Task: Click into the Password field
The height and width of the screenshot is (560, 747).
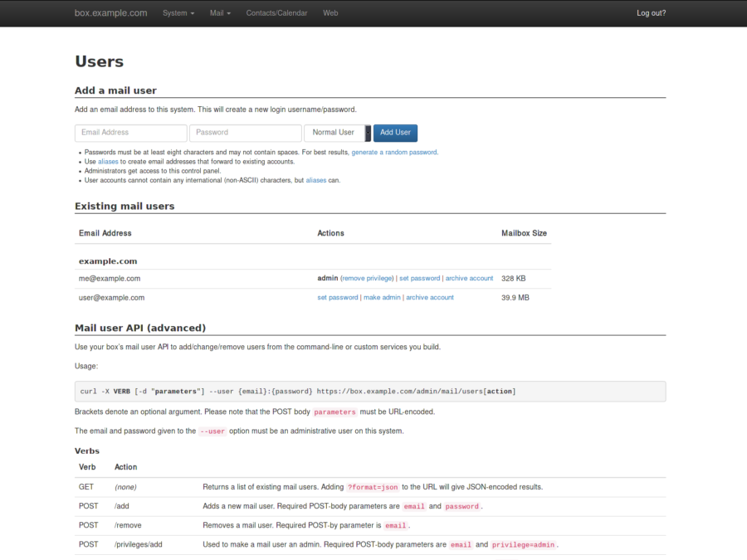Action: point(245,133)
